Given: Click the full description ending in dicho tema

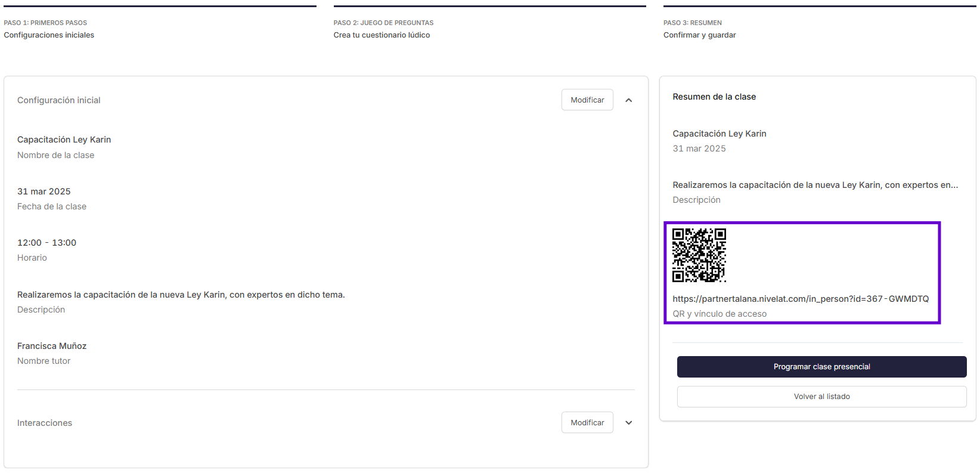Looking at the screenshot, I should [181, 295].
